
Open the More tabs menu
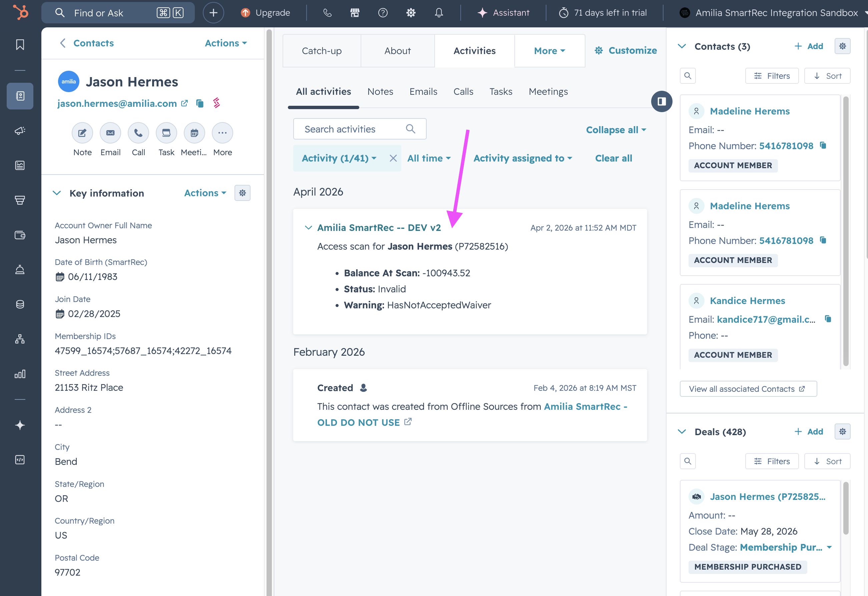click(549, 51)
